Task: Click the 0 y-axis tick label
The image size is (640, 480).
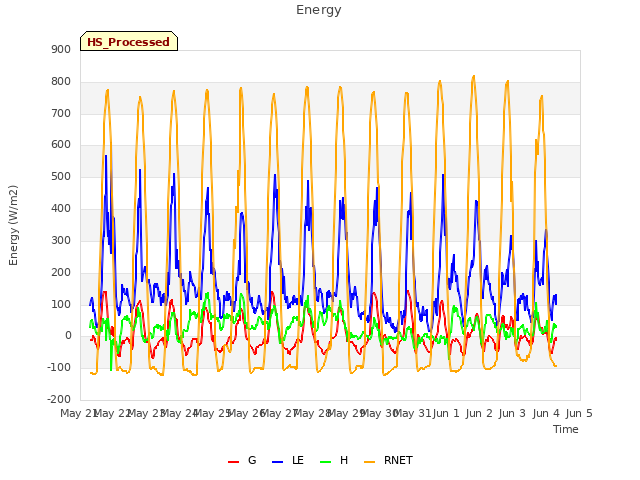Action: click(x=68, y=336)
